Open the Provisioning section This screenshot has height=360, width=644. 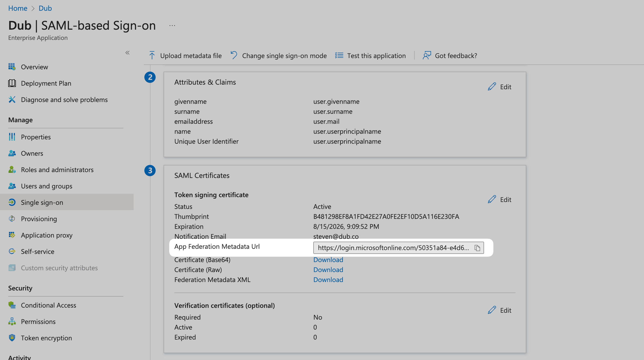pyautogui.click(x=39, y=219)
